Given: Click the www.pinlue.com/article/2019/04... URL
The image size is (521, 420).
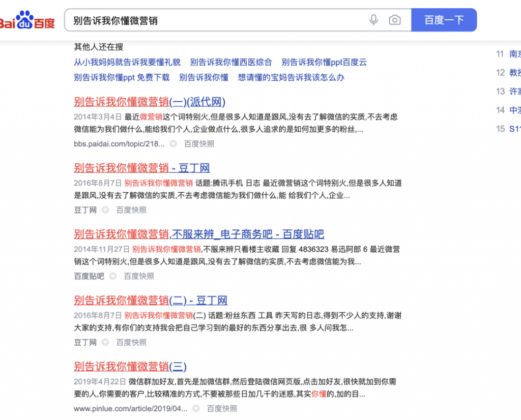Looking at the screenshot, I should pyautogui.click(x=131, y=409).
